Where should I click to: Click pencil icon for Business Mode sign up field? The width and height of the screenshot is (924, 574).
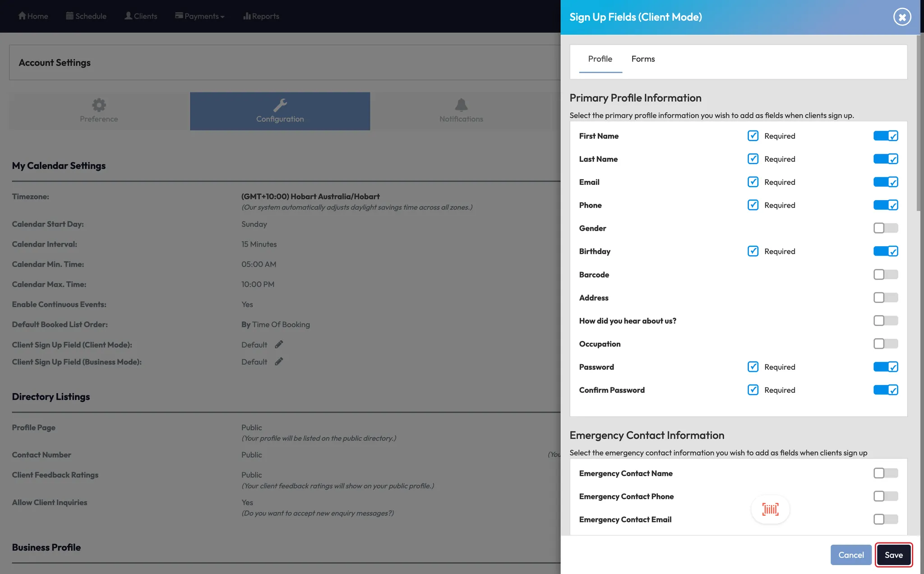(279, 362)
